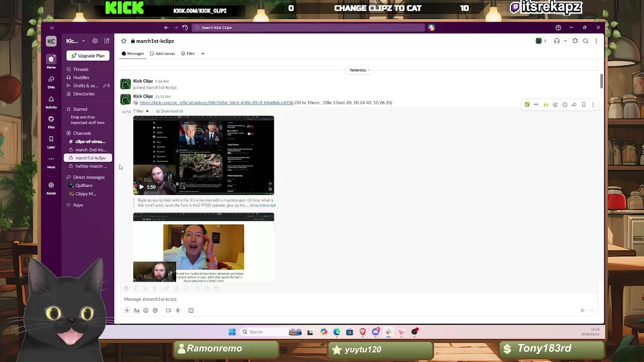Play the 1:50 video clip
This screenshot has width=644, height=362.
coord(141,187)
